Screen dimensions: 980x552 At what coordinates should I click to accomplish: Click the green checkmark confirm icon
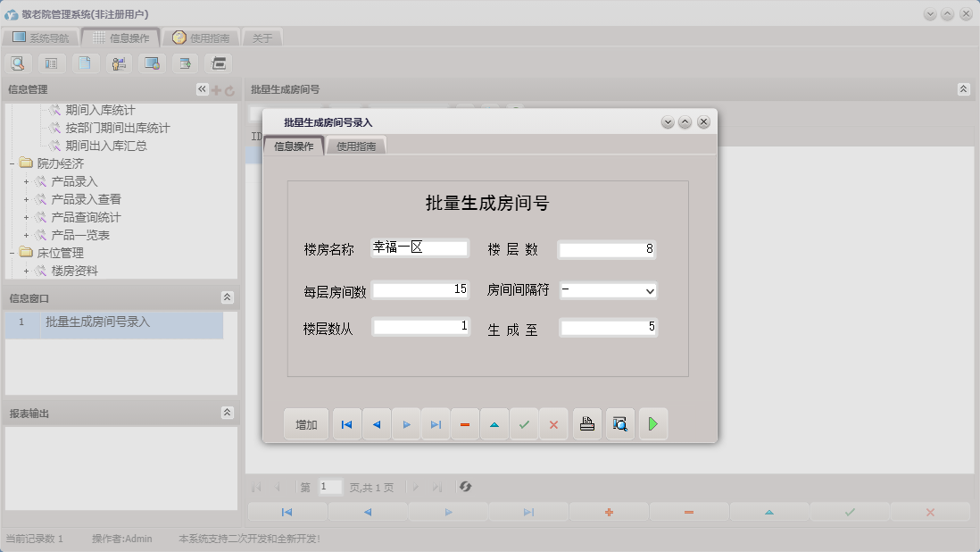[x=525, y=423]
